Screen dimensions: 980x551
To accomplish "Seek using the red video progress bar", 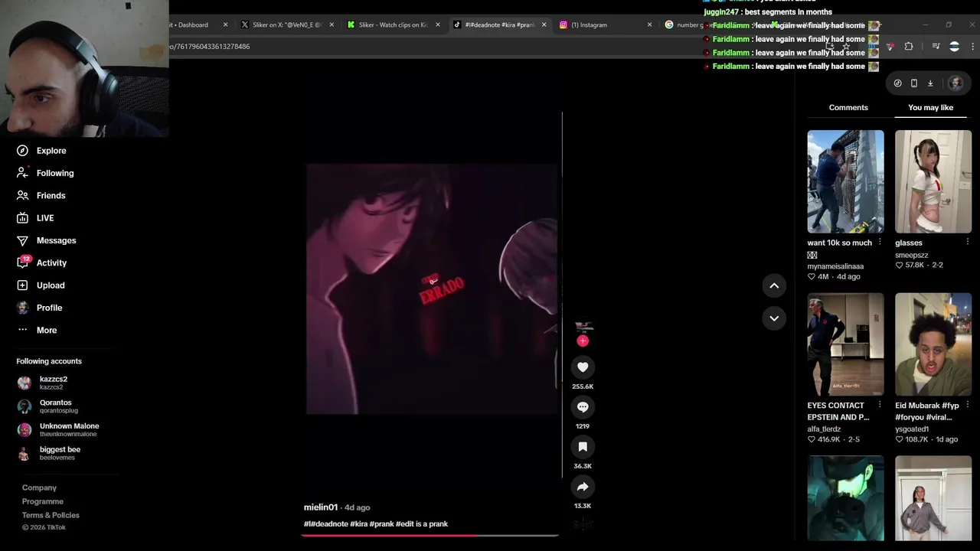I will tap(430, 535).
